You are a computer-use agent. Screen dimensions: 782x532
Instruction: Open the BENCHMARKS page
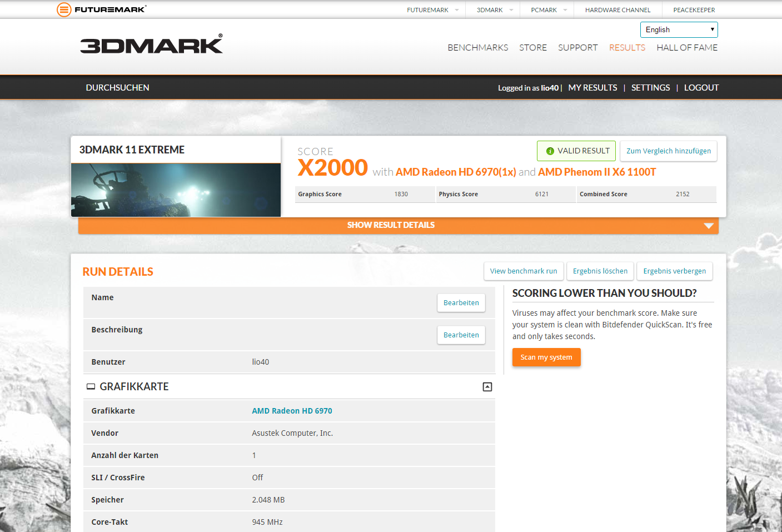[x=478, y=48]
